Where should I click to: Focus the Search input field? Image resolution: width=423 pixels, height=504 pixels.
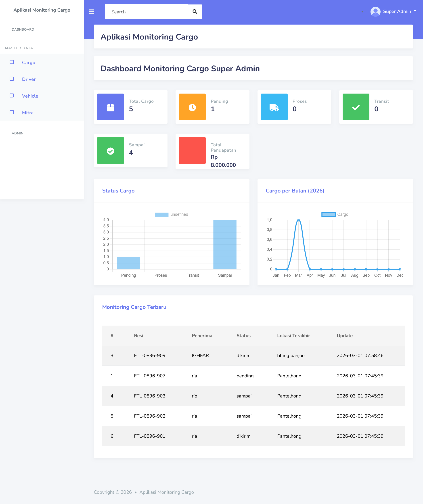click(x=147, y=12)
